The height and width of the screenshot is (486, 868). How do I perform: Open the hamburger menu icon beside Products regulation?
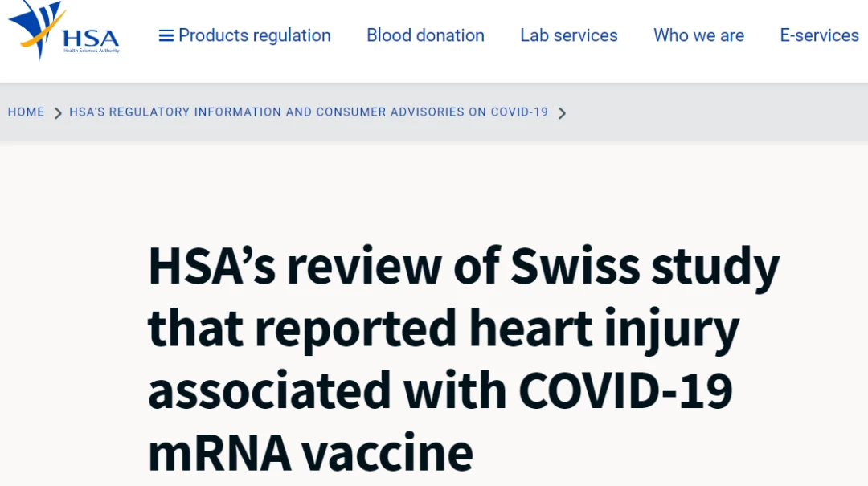(166, 36)
